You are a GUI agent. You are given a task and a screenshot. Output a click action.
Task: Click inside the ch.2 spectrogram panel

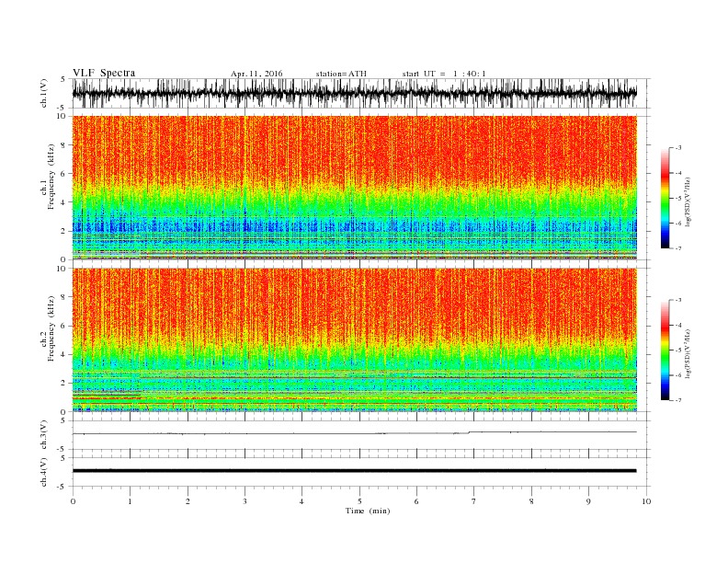coord(354,339)
